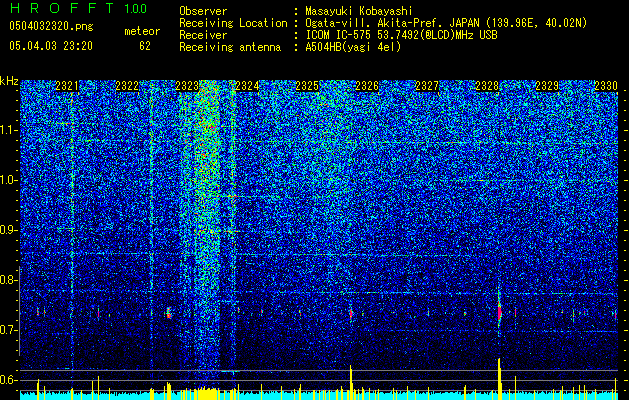
Task: Click the receiver ICOM IC-575 frequency text
Action: (x=401, y=35)
